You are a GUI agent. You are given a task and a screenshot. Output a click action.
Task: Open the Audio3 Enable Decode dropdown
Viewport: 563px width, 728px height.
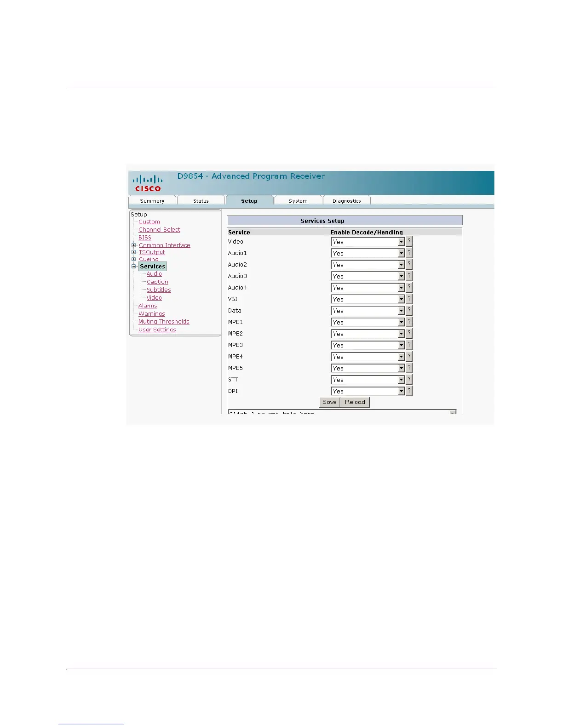point(368,276)
